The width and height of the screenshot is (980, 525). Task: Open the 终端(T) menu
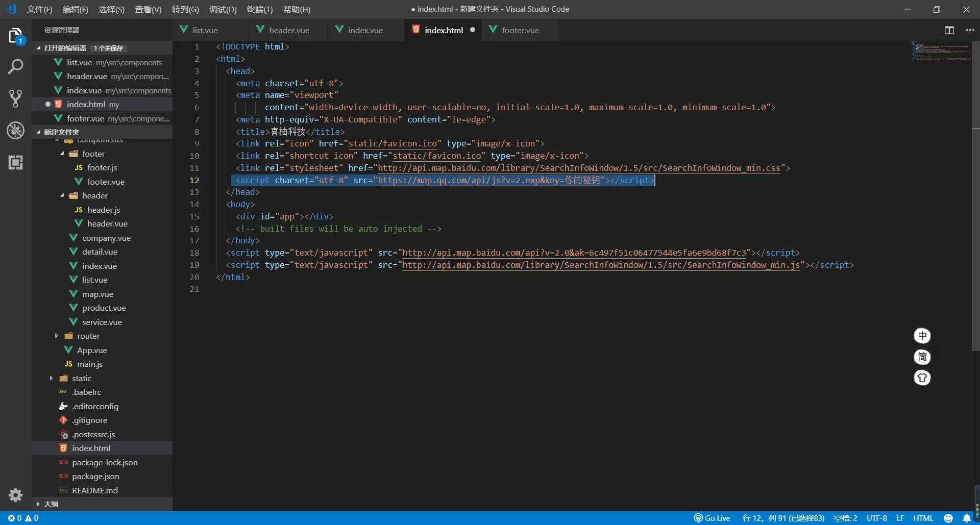[x=260, y=9]
